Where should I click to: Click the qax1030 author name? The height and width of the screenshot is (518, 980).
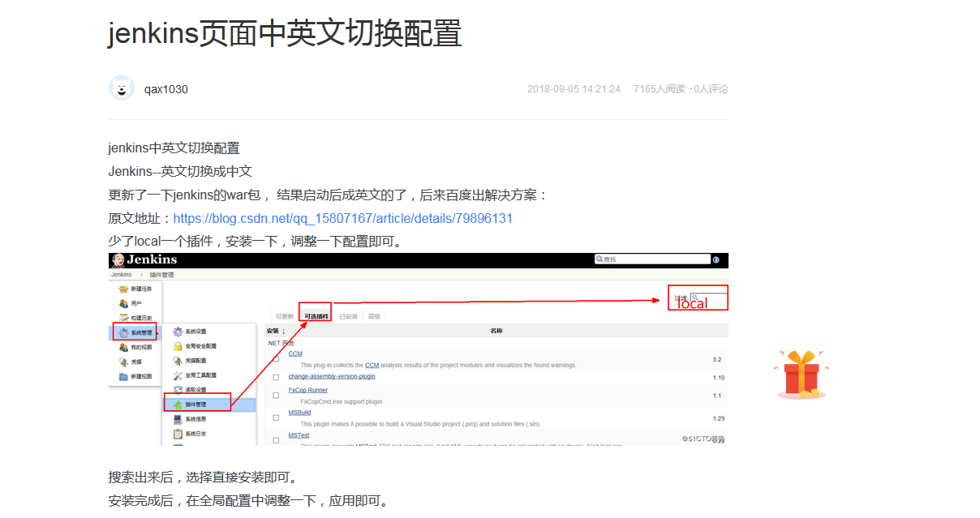pyautogui.click(x=165, y=89)
